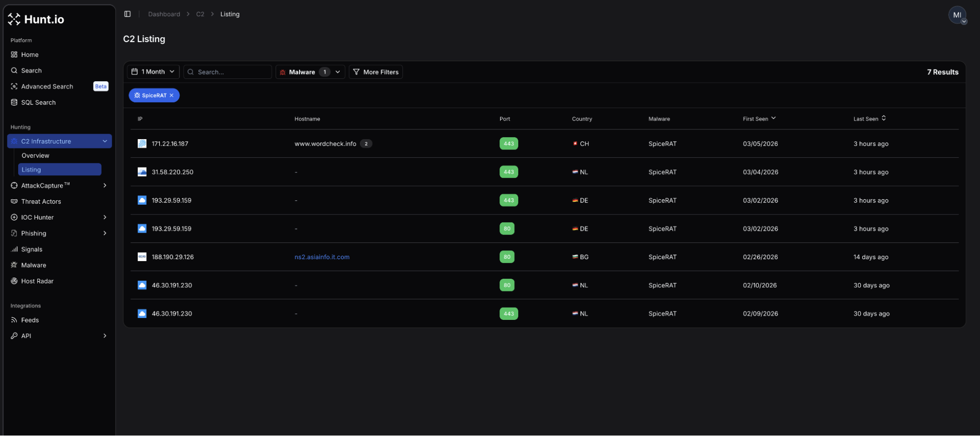
Task: Click the AttackCapture icon
Action: pyautogui.click(x=14, y=186)
